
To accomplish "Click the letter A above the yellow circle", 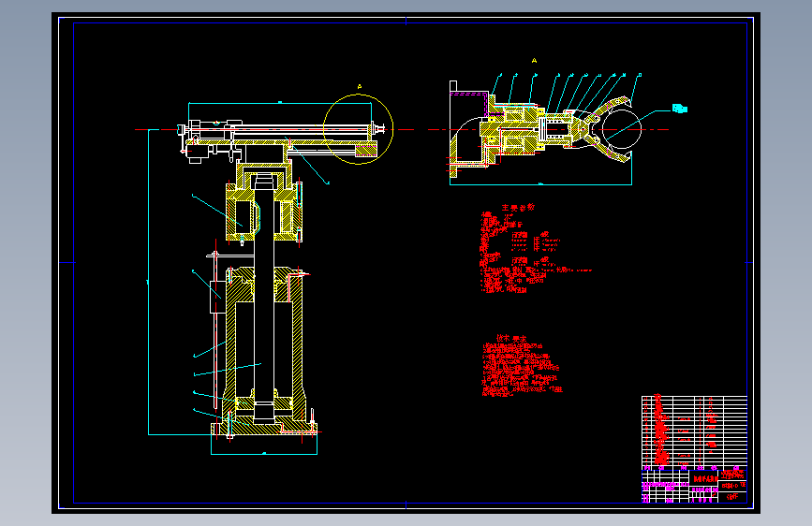I will tap(360, 87).
